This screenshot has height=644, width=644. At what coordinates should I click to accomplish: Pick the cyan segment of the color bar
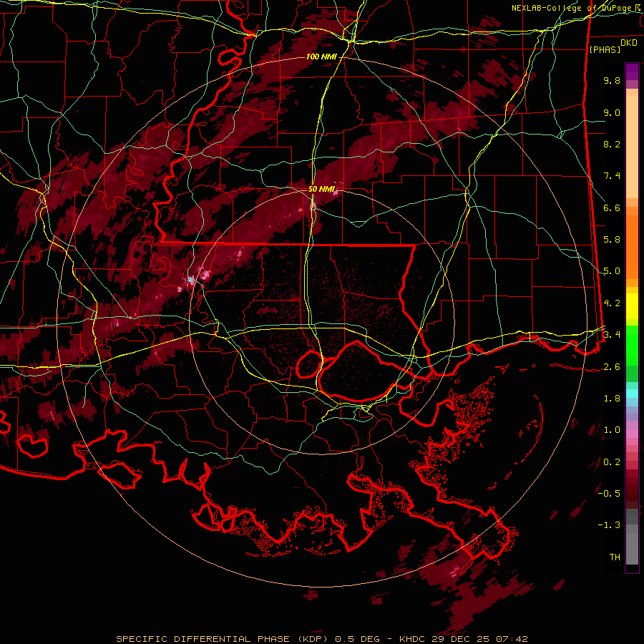pyautogui.click(x=632, y=394)
